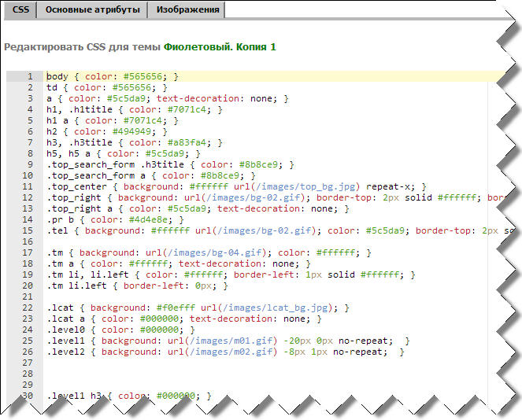Click '.tm li, li.left' rule line
Screen dimensions: 522x420
click(231, 274)
